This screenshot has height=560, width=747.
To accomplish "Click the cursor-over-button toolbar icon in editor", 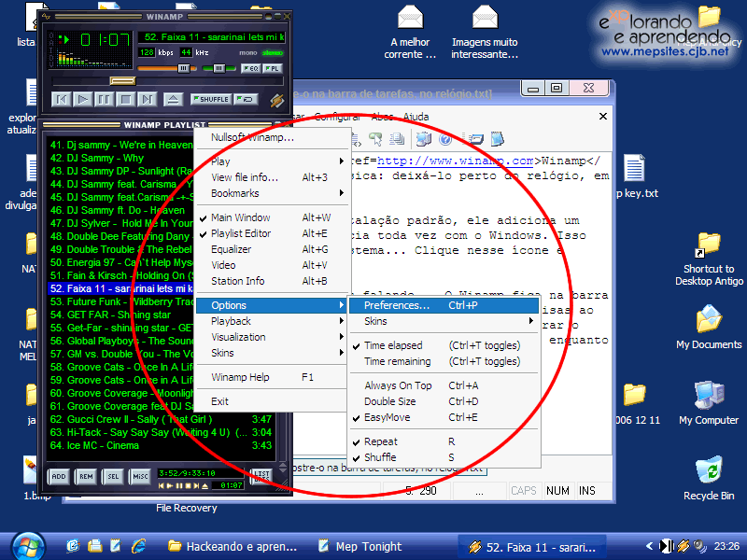I will coord(375,139).
